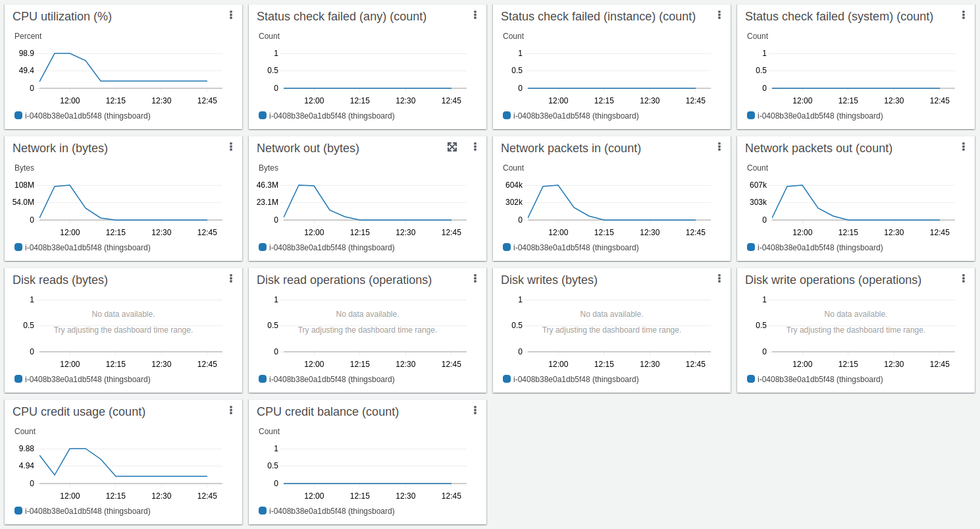
Task: Click the CPU utilization (%) widget title
Action: 62,16
